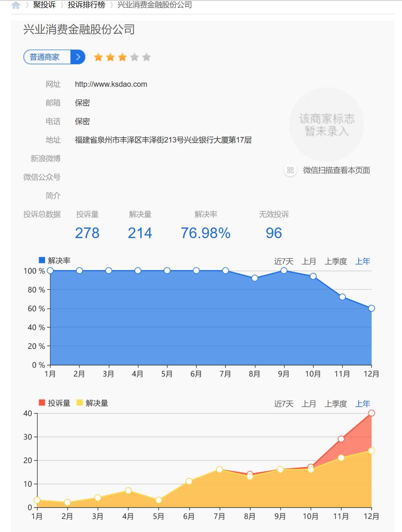Select 上季度 tab on volume chart
The height and width of the screenshot is (532, 402).
(336, 404)
